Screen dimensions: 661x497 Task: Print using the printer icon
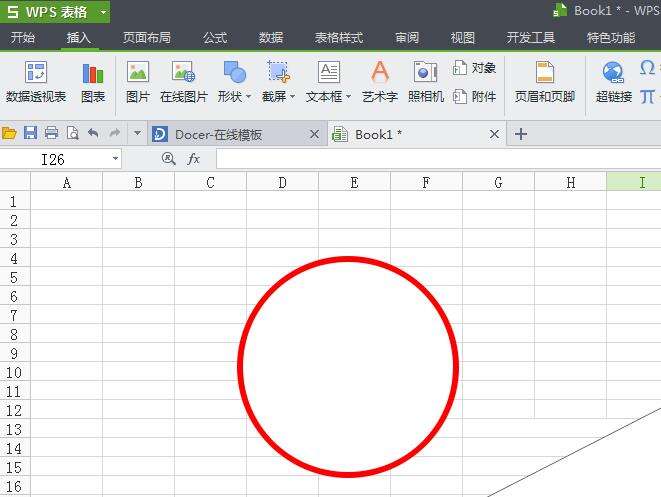pos(51,133)
